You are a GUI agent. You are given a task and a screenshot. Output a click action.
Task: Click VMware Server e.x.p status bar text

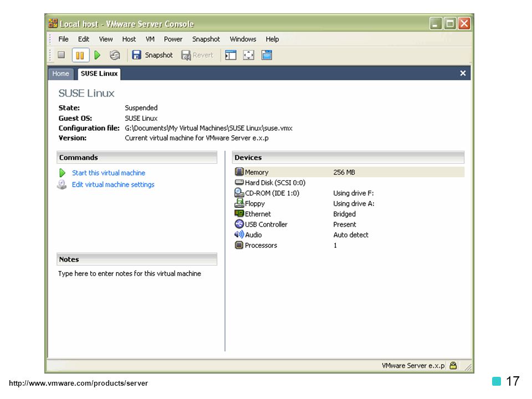(x=413, y=365)
